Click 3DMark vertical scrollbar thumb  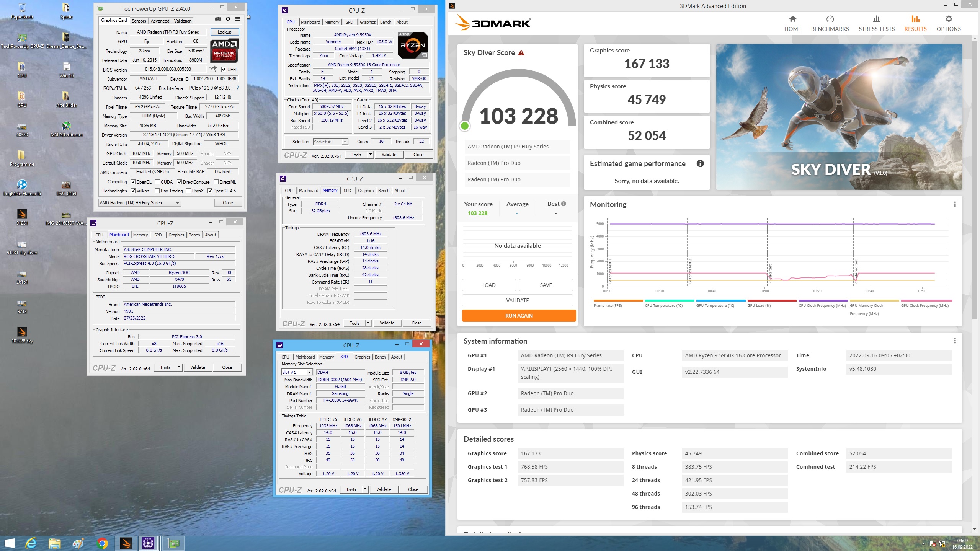975,180
